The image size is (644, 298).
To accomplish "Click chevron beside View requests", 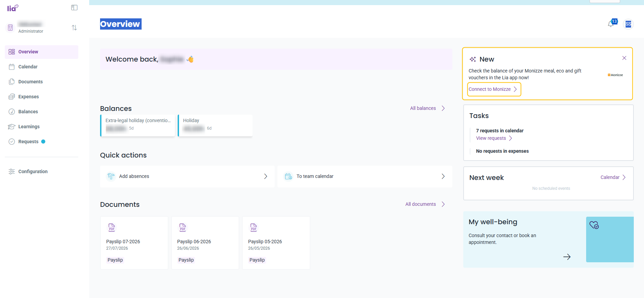I will pos(510,138).
